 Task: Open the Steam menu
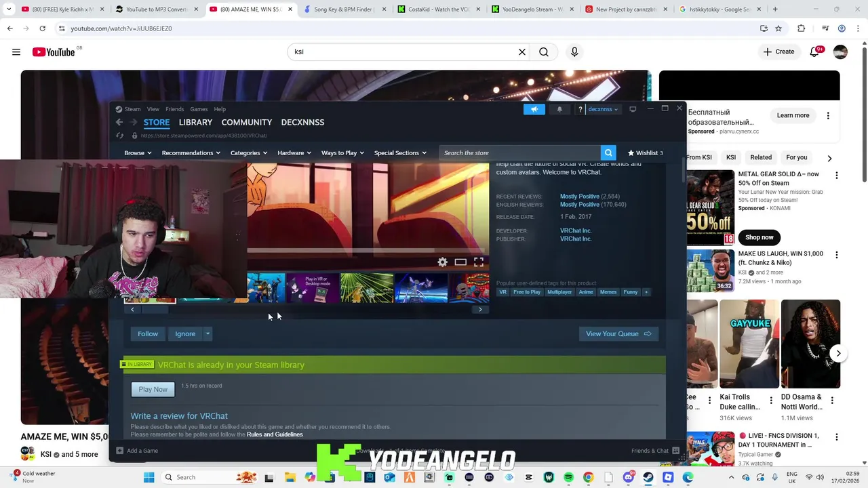132,109
